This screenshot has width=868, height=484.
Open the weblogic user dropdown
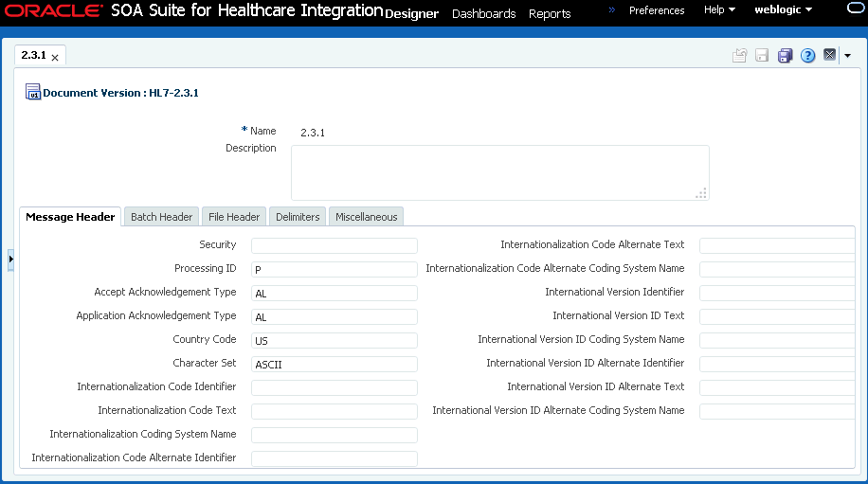pyautogui.click(x=784, y=10)
